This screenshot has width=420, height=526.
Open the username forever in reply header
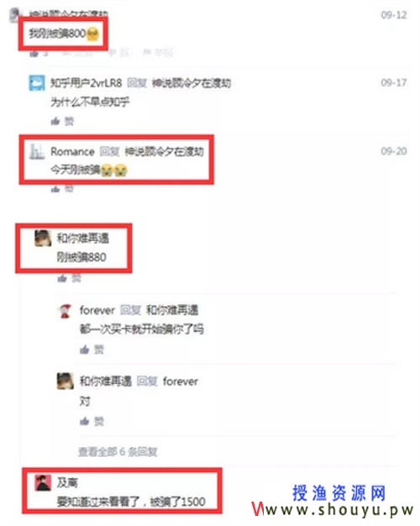(x=97, y=310)
